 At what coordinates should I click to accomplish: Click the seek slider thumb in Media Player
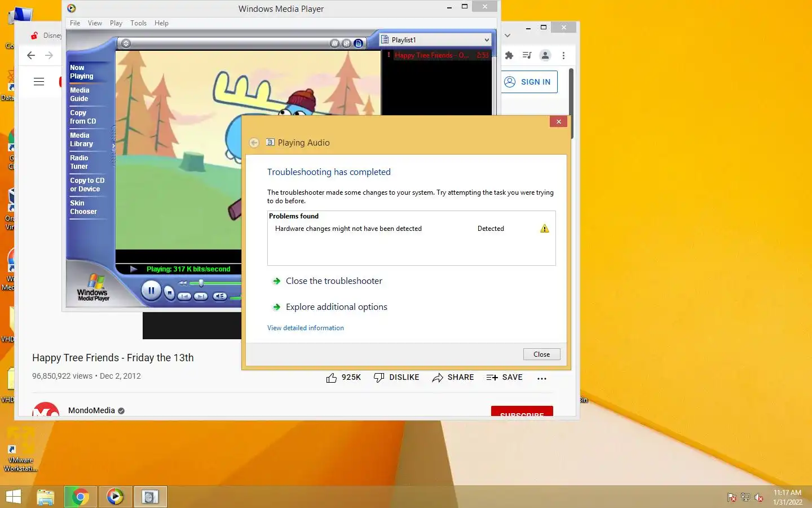pos(201,283)
